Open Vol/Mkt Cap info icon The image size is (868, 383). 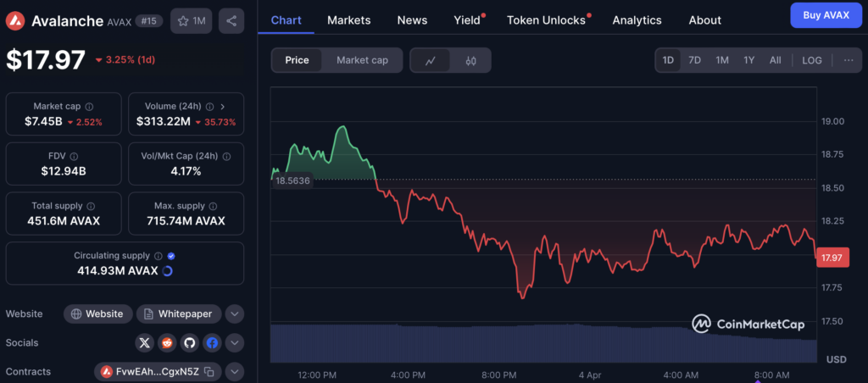point(226,156)
